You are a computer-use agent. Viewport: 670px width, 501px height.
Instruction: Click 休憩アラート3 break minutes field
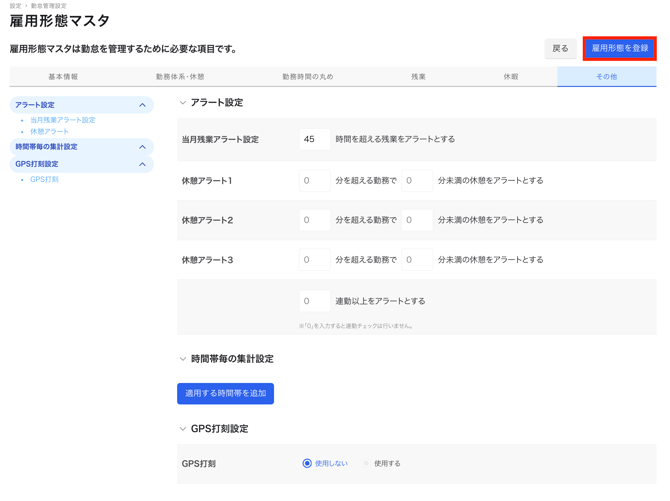point(417,259)
